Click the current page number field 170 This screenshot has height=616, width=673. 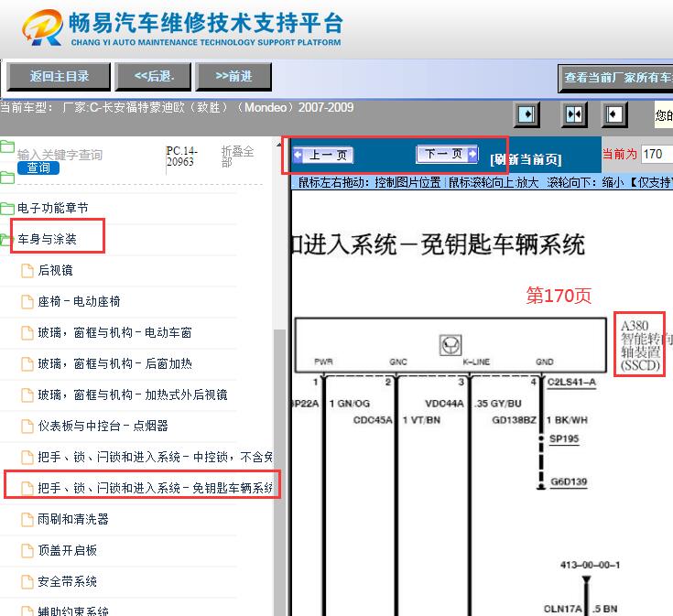[657, 154]
